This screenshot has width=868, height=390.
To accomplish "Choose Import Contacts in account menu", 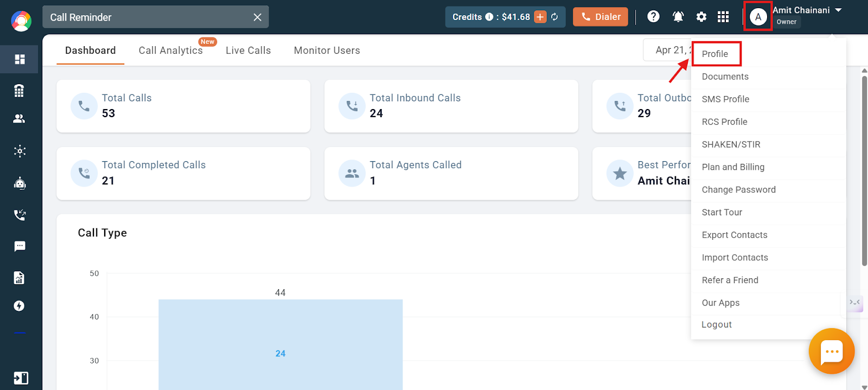I will tap(735, 258).
